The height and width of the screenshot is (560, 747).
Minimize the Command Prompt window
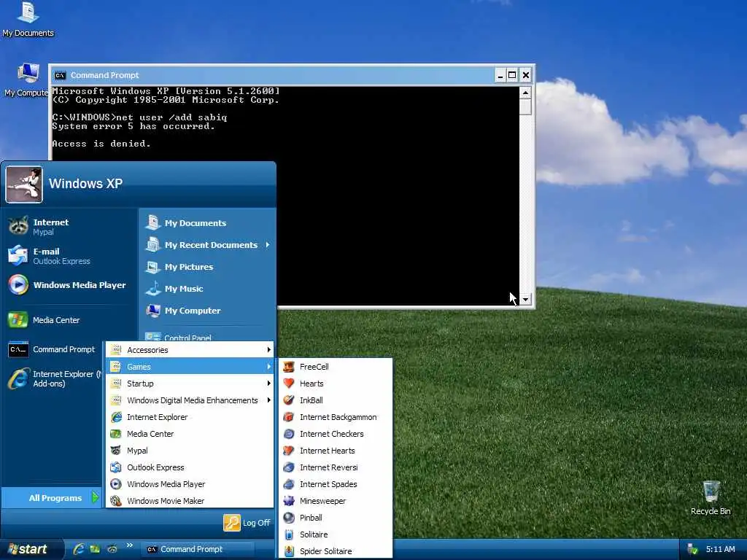click(x=500, y=75)
